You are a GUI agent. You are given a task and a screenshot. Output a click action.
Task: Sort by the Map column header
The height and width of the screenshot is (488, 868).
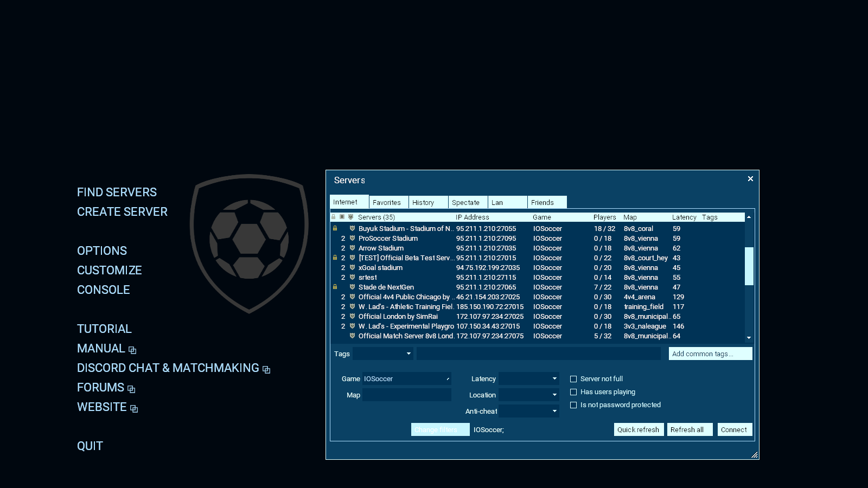point(630,217)
